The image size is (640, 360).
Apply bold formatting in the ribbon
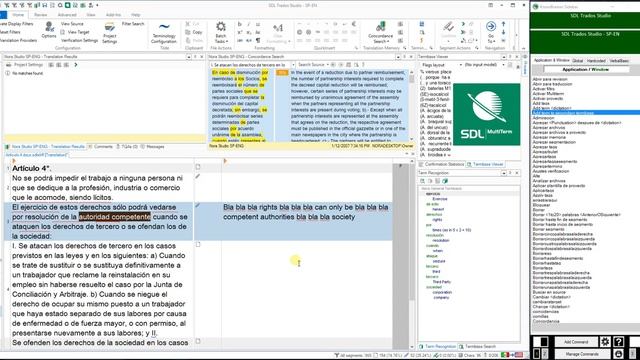240,24
